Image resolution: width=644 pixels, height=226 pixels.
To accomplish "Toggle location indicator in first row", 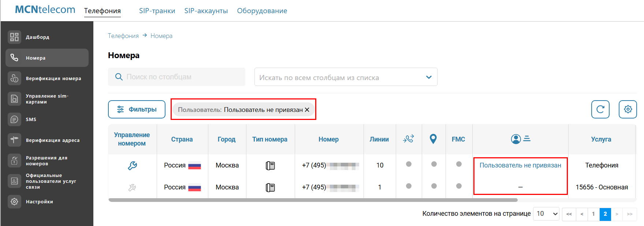I will click(434, 164).
